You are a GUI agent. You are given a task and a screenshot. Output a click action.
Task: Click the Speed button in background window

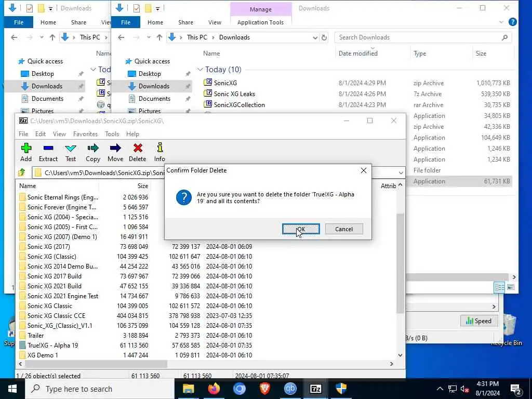click(478, 321)
